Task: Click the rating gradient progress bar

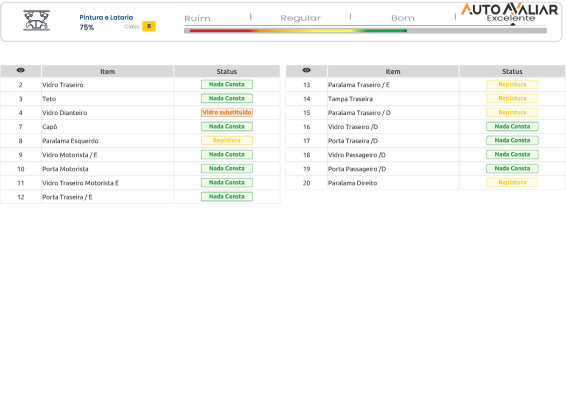Action: 365,31
